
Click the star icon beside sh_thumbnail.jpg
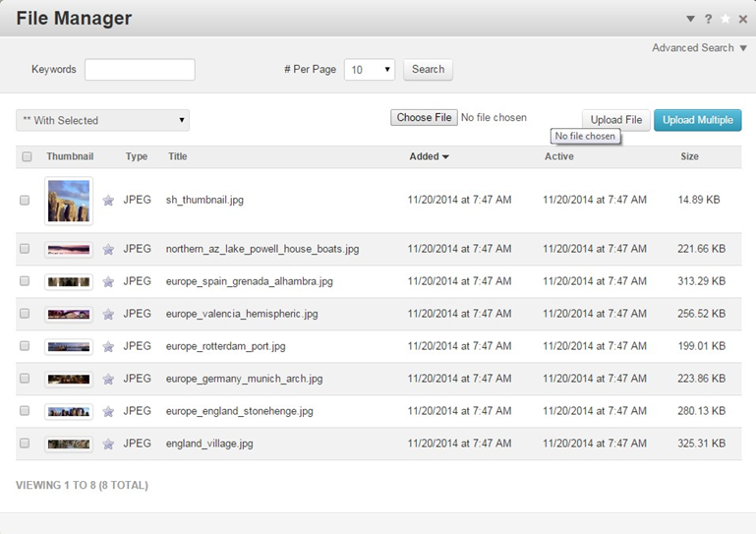(x=108, y=200)
